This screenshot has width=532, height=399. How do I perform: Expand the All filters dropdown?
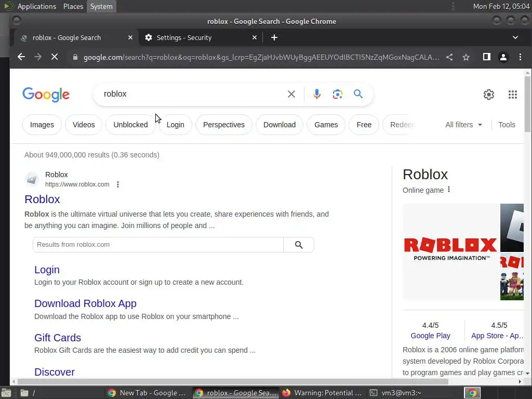click(463, 125)
